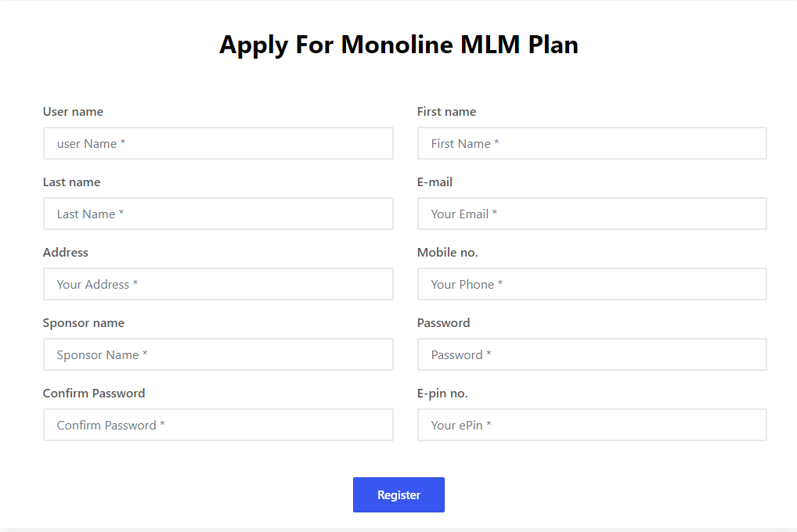Click the "First name" label text
The image size is (797, 532).
[x=446, y=112]
